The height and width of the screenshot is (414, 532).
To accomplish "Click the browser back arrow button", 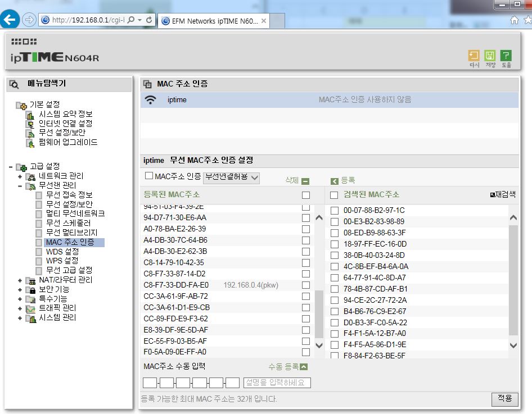I will click(x=9, y=19).
